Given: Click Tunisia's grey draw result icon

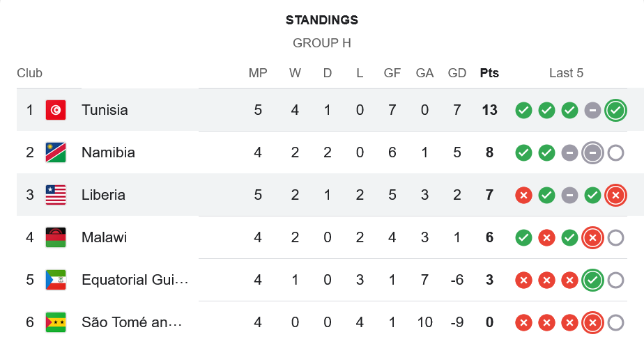Looking at the screenshot, I should pyautogui.click(x=592, y=110).
